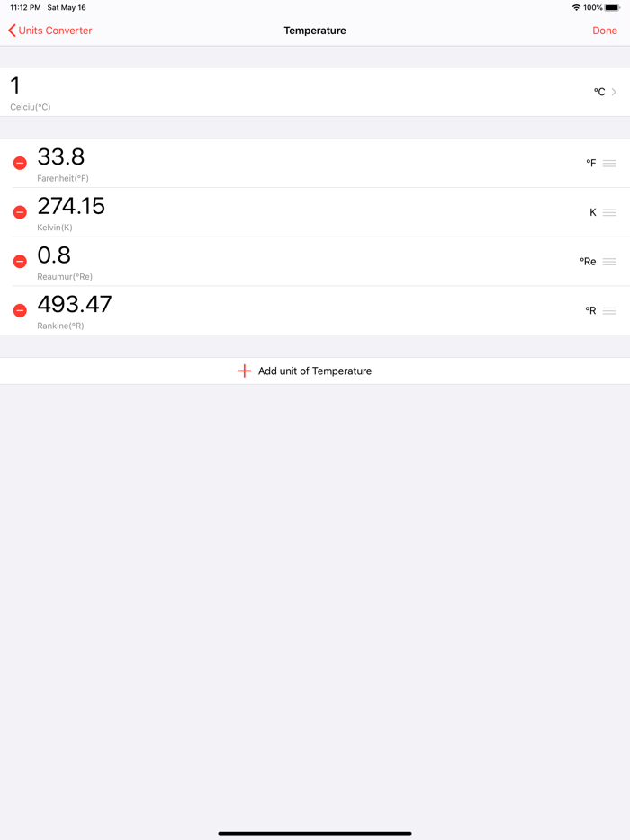This screenshot has width=630, height=840.
Task: Click the Kelvin row reorder handle
Action: click(x=608, y=211)
